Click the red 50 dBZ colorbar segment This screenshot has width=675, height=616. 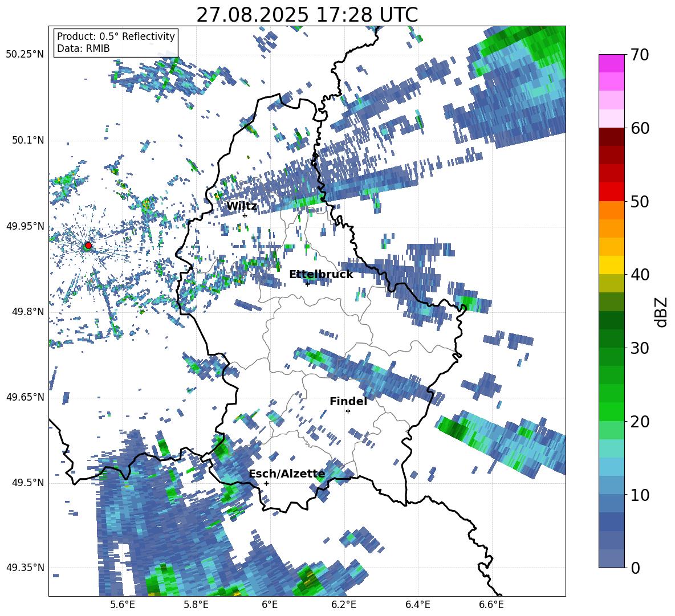click(611, 191)
